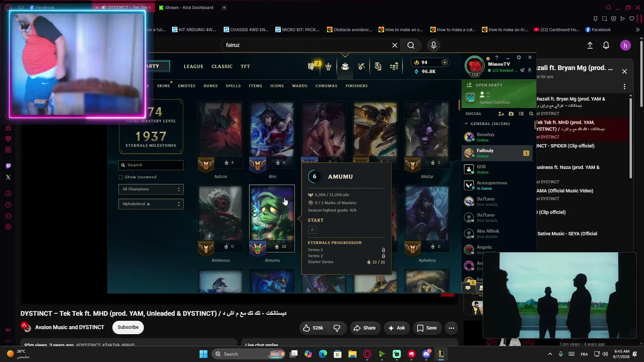The image size is (644, 362).
Task: Click the champion search field in Collection
Action: click(151, 165)
